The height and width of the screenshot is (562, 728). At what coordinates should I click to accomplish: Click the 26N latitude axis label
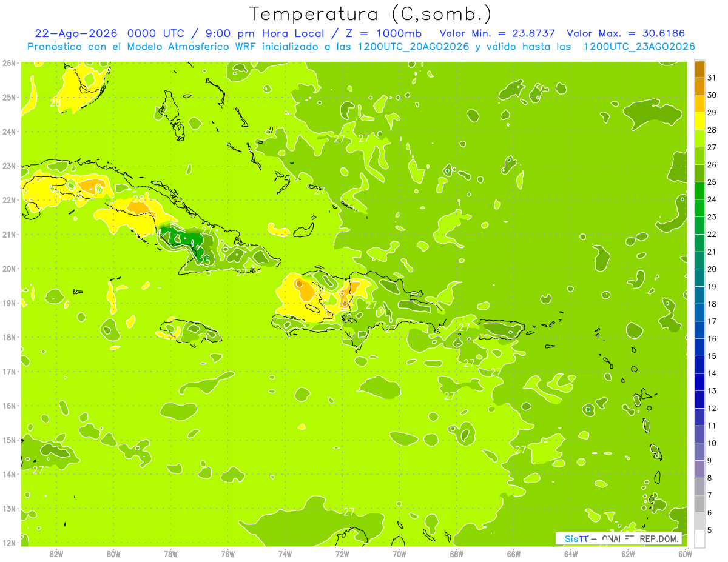[8, 63]
